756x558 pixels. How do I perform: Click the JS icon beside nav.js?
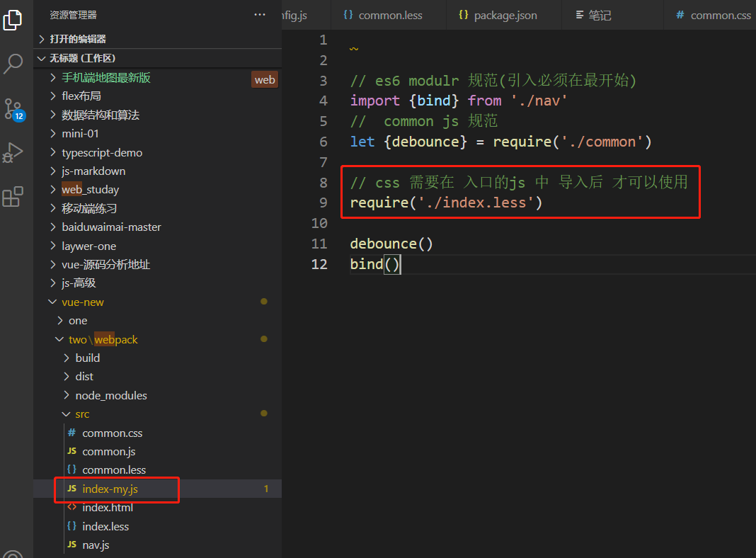[71, 545]
